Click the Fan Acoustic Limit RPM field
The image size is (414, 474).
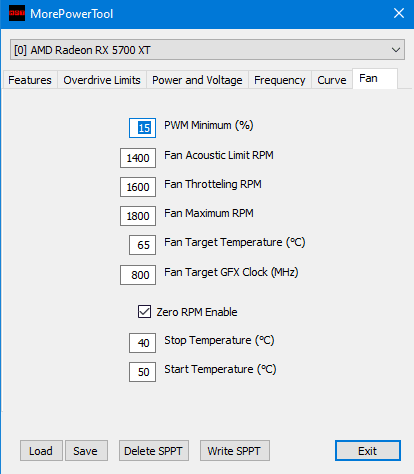(138, 158)
